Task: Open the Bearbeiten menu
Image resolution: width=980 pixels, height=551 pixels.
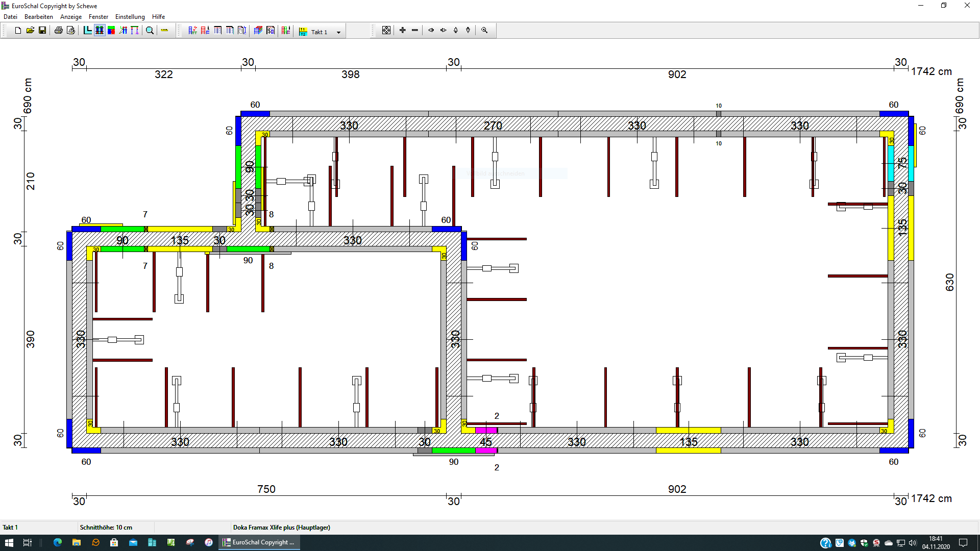Action: pos(39,17)
